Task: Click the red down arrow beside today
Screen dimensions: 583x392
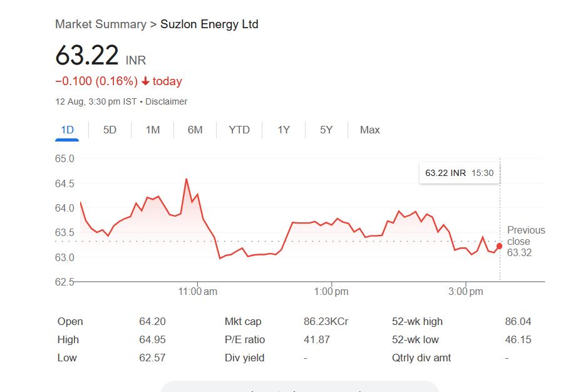Action: click(145, 81)
